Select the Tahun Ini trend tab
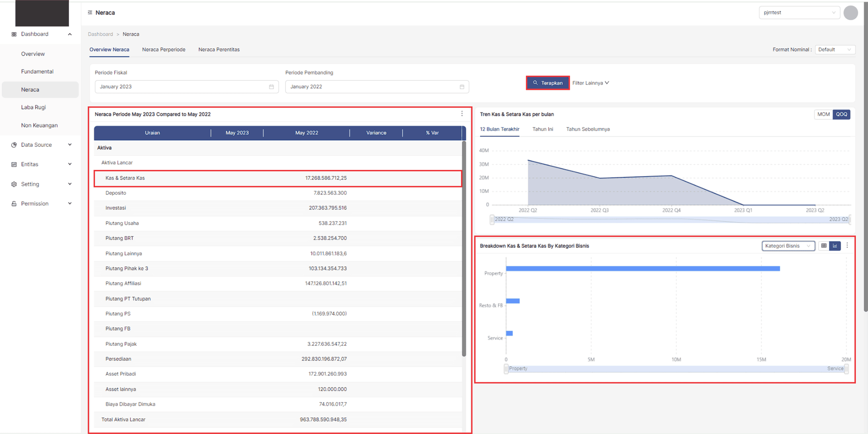This screenshot has height=434, width=868. point(542,129)
